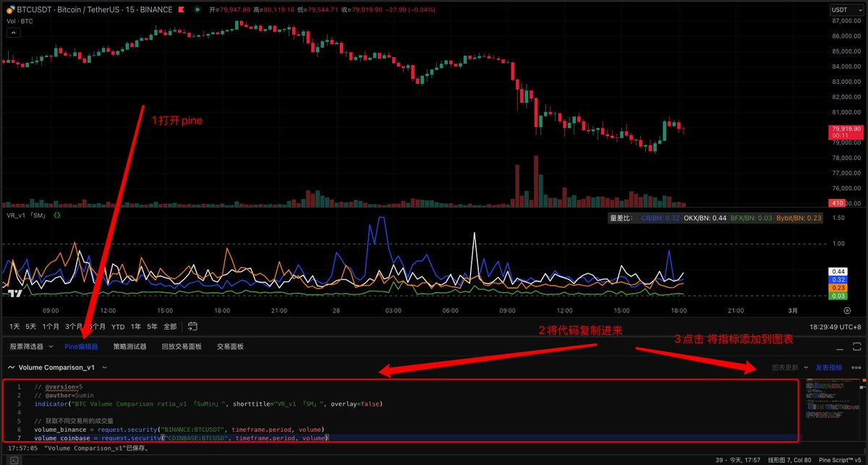Click the "Volume Comparison_v1"已保存 console message

(x=96, y=448)
